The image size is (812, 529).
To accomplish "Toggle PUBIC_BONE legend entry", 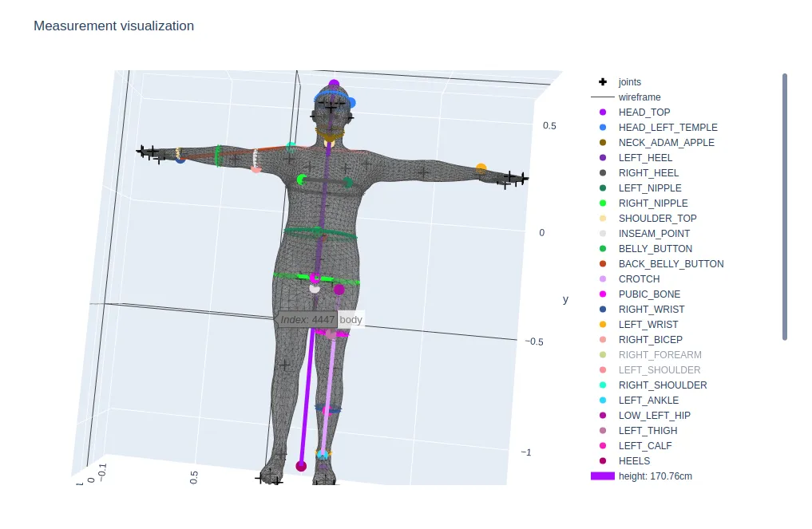I will pyautogui.click(x=649, y=294).
